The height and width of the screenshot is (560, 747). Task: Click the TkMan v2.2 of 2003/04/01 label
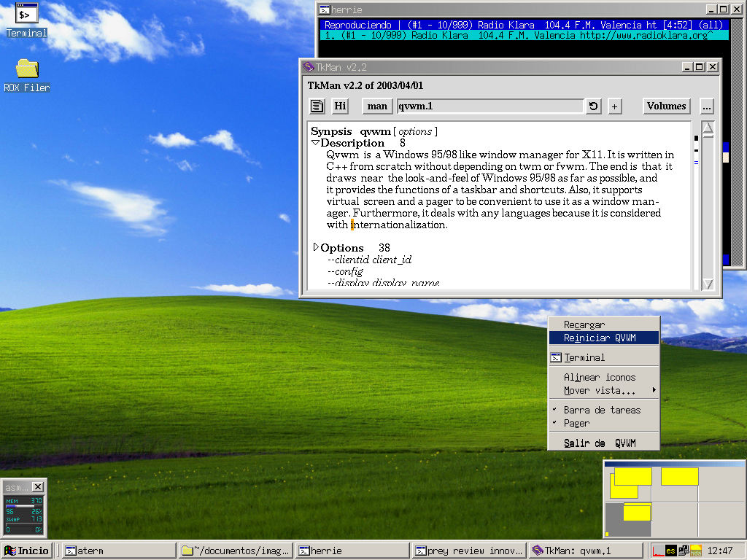[x=365, y=86]
